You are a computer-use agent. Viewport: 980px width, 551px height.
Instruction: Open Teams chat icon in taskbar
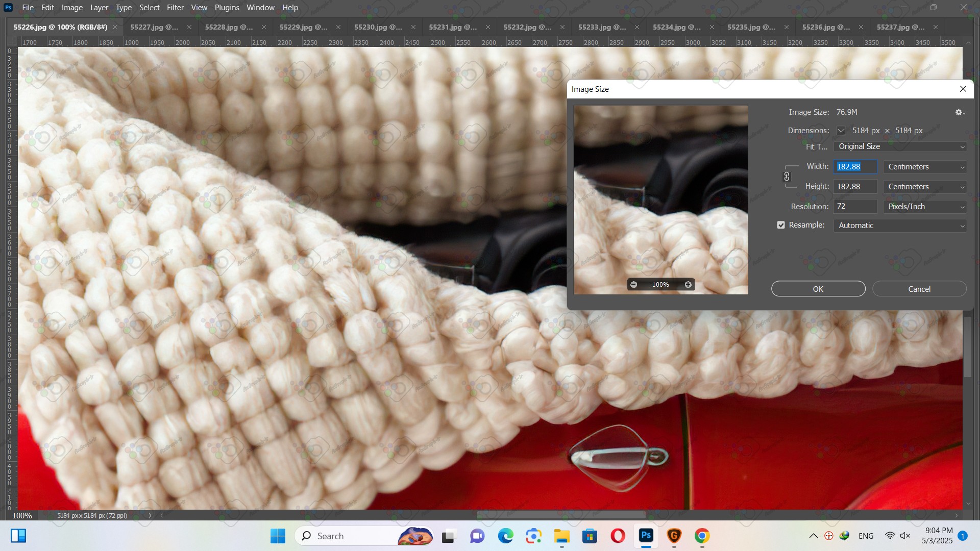click(x=477, y=536)
